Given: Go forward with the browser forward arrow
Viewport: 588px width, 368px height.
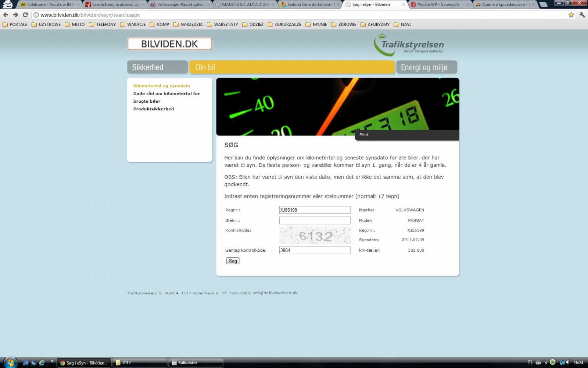Looking at the screenshot, I should point(15,15).
